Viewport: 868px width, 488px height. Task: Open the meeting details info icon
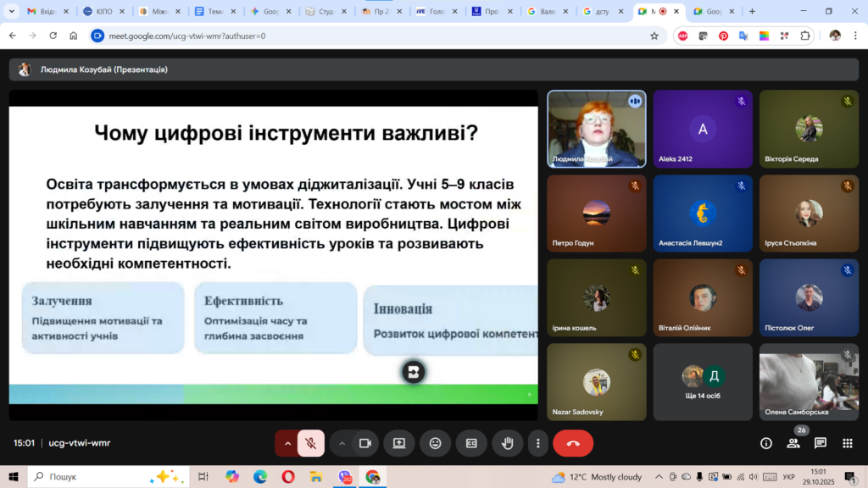(x=766, y=443)
